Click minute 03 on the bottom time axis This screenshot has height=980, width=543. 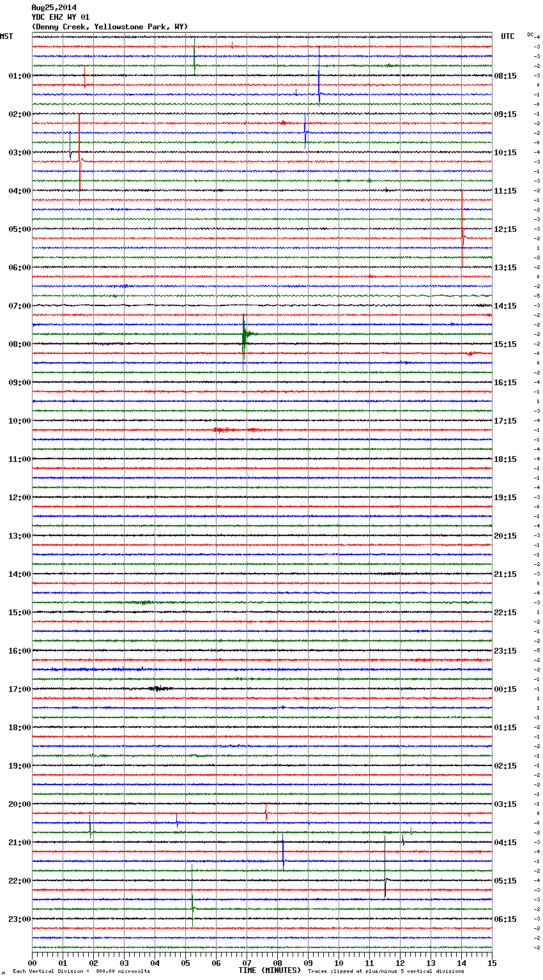tap(125, 963)
